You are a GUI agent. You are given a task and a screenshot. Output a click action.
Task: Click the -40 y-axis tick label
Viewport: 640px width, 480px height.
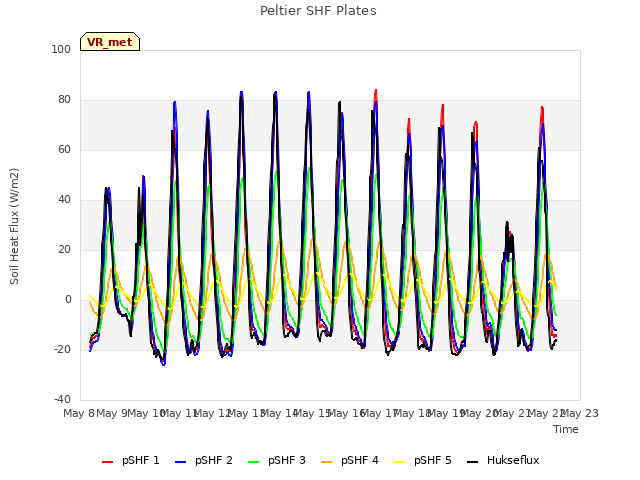(62, 399)
